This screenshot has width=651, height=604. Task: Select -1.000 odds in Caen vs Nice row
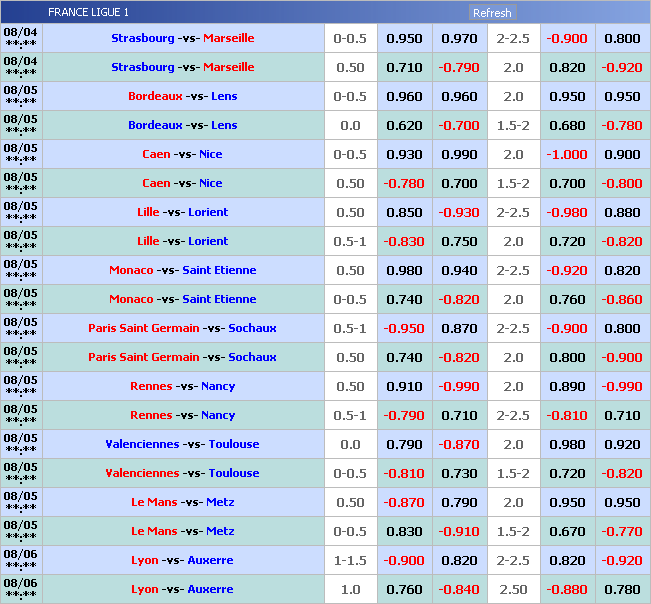point(566,154)
